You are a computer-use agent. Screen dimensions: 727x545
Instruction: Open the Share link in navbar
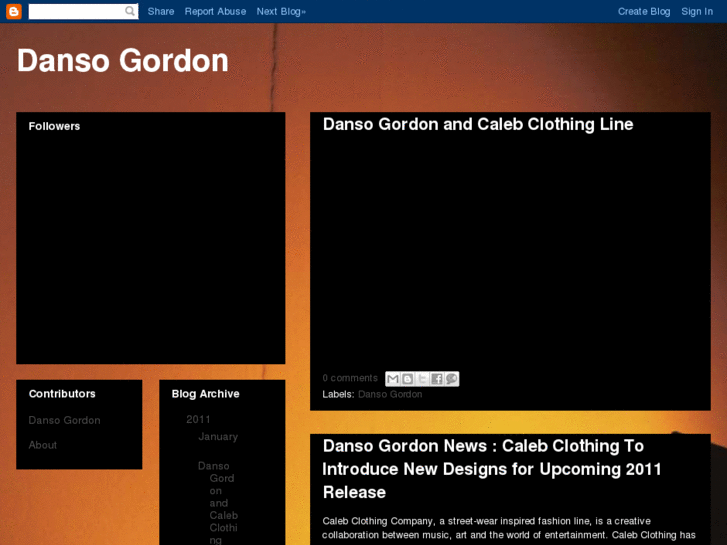tap(161, 12)
